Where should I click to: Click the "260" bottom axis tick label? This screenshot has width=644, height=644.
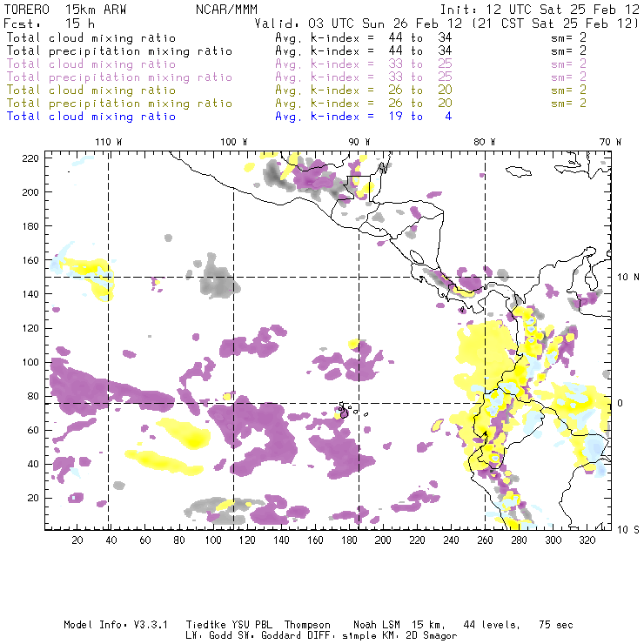[x=485, y=540]
